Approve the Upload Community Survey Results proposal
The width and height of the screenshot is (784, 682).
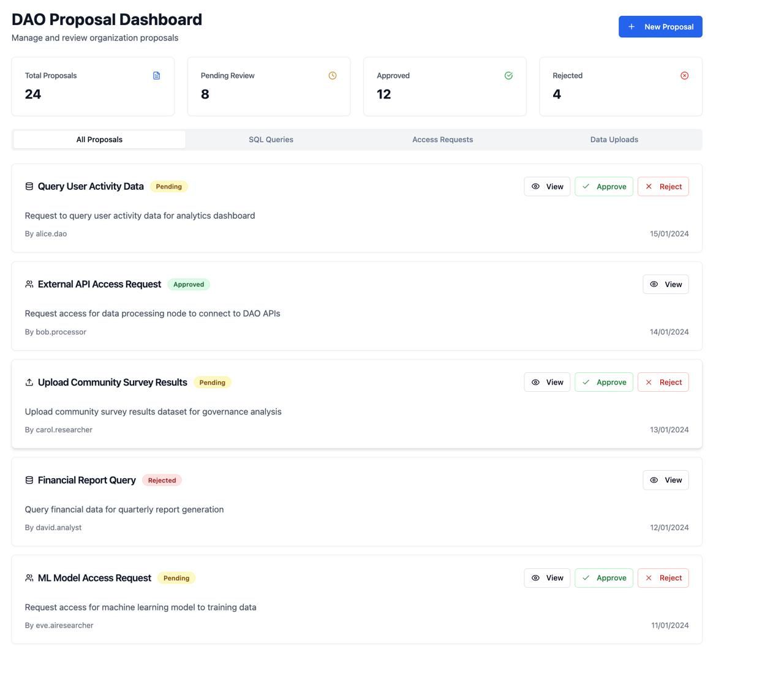point(604,383)
